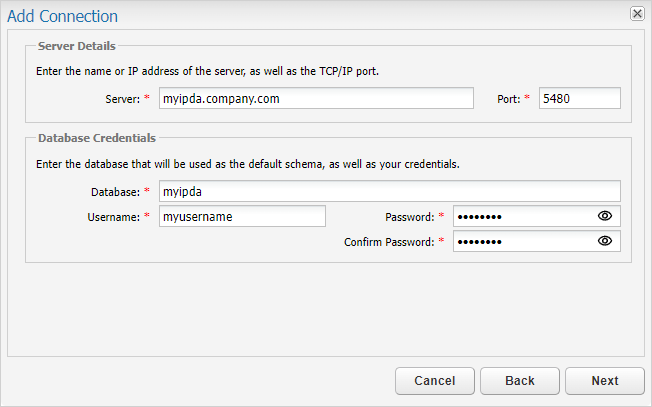
Task: Click the Server Details group heading
Action: 76,46
